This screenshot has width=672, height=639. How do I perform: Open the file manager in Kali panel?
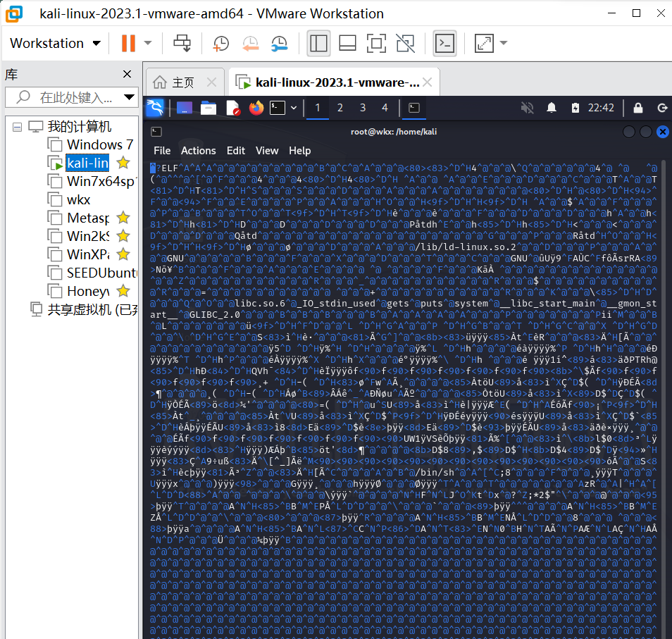coord(209,108)
